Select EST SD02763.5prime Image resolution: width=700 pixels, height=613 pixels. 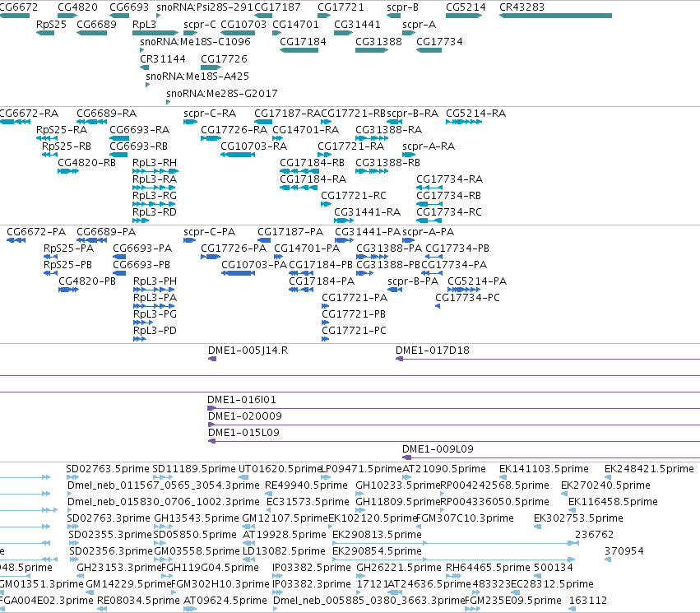click(108, 469)
